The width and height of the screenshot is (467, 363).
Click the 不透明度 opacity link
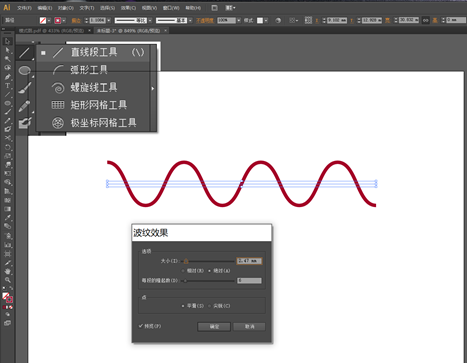[205, 21]
